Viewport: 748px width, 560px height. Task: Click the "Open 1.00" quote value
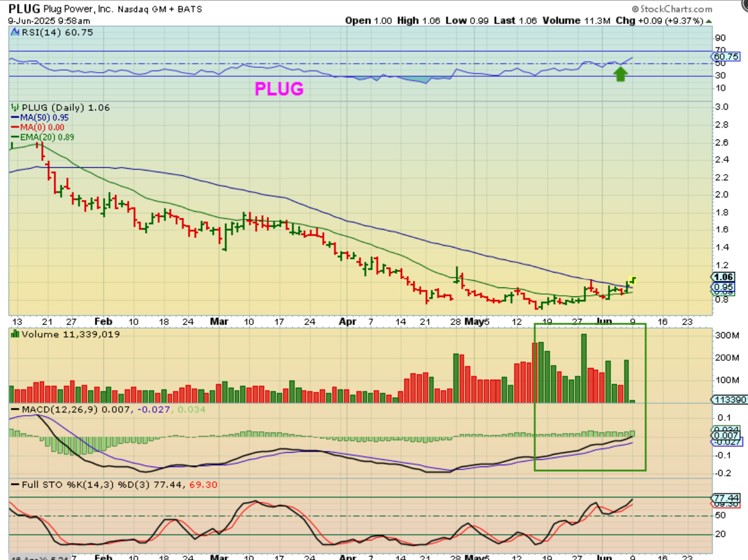[x=369, y=20]
